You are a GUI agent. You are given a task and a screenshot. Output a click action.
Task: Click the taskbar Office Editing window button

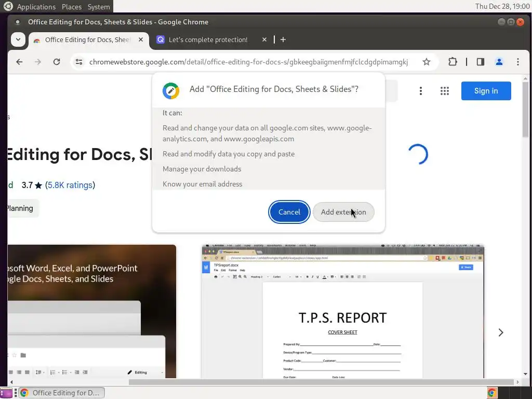click(x=61, y=393)
